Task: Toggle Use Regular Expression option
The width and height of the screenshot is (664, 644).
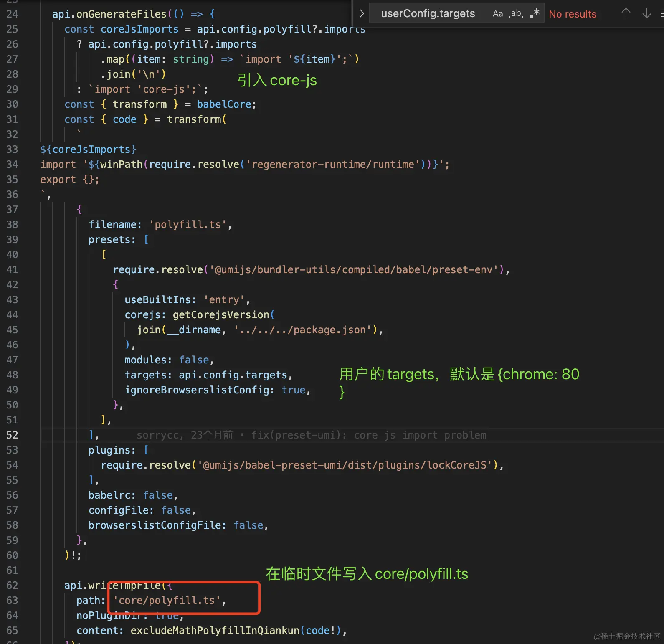Action: (x=535, y=14)
